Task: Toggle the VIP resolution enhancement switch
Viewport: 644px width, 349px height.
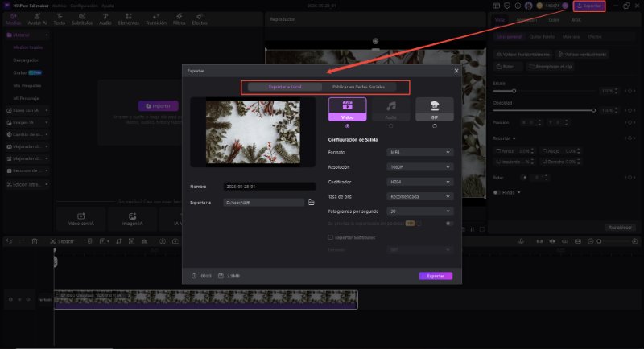Action: click(x=449, y=223)
